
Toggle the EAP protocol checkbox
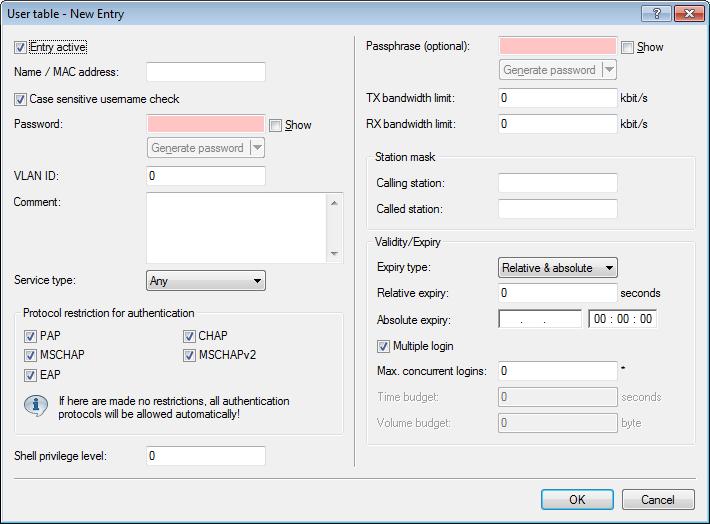30,375
